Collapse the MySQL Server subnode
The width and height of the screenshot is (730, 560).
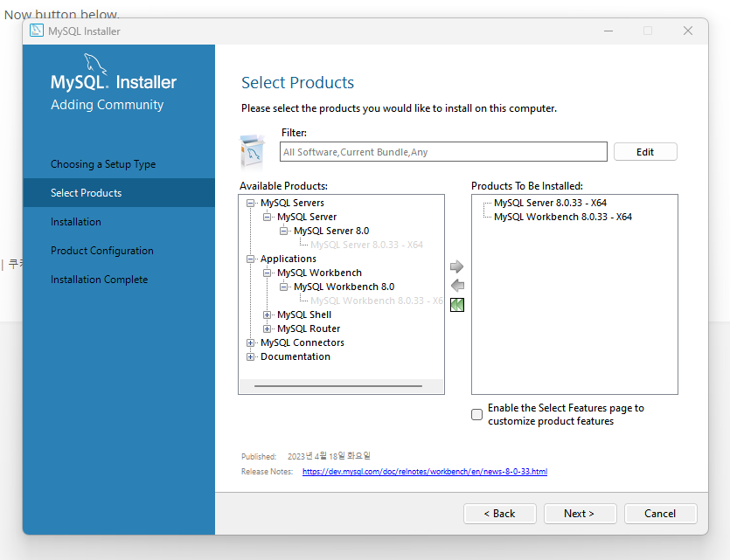[267, 217]
